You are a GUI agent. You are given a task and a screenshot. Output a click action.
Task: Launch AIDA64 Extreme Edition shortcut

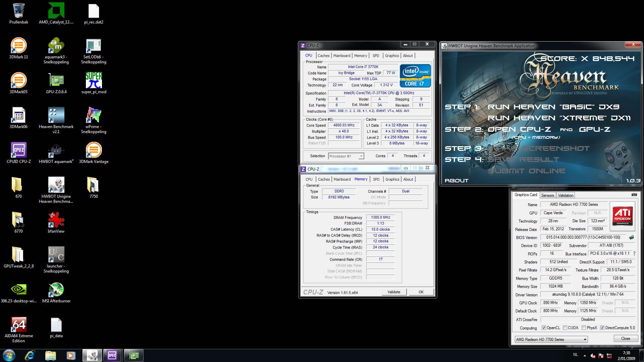[x=18, y=330]
